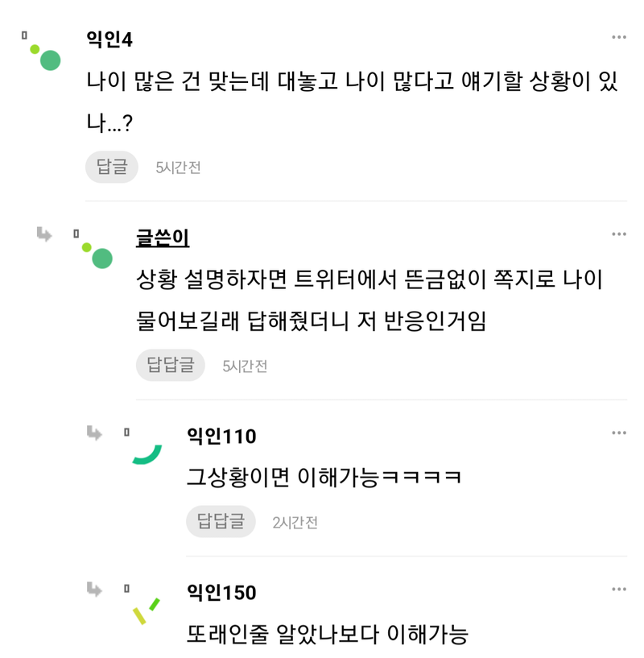Open the 익인110 username
This screenshot has height=658, width=644.
click(221, 437)
